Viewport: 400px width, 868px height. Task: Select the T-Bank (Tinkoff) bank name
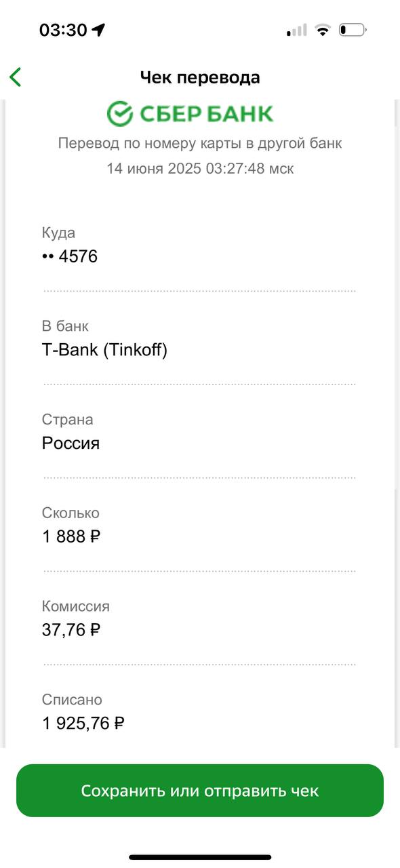click(x=104, y=350)
